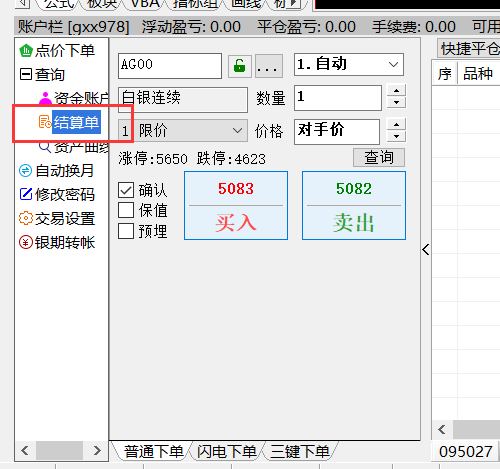Increase 数量 with the up arrow
Image resolution: width=500 pixels, height=469 pixels.
tap(396, 91)
